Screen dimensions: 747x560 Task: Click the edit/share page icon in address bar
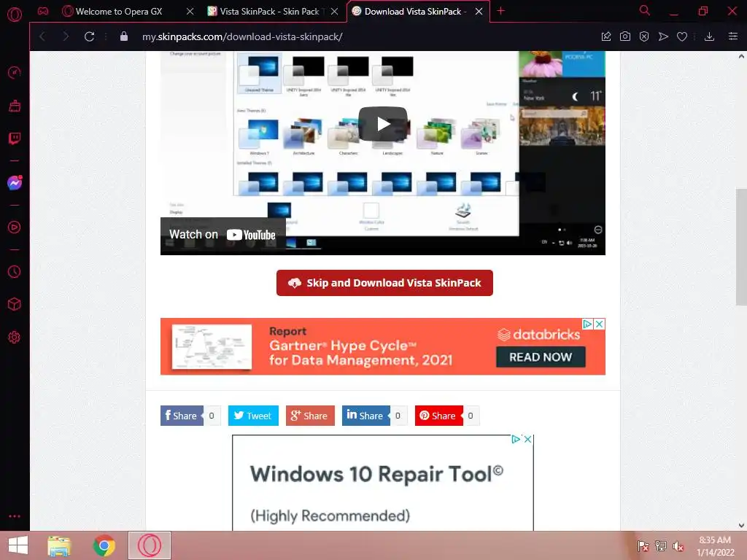point(606,36)
